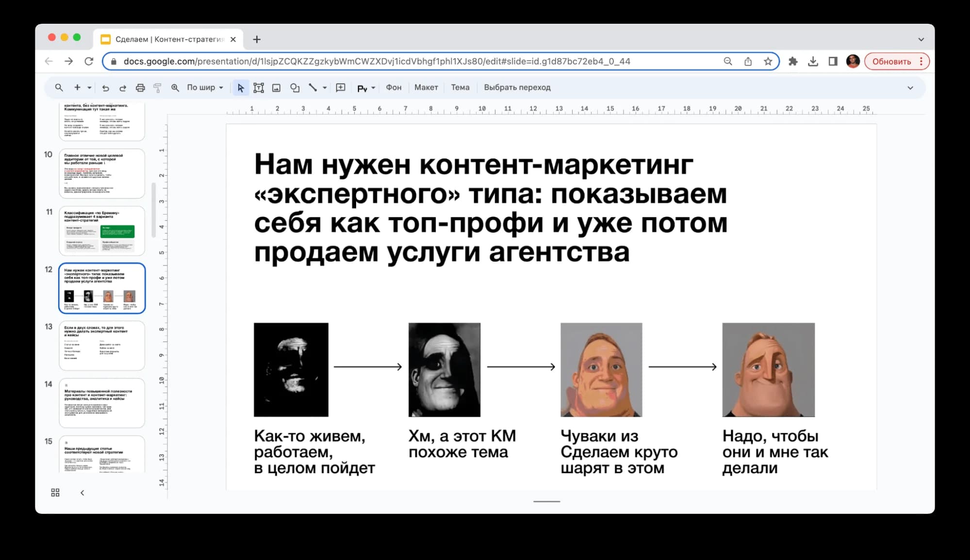Keep the selection arrow tool active

click(241, 88)
